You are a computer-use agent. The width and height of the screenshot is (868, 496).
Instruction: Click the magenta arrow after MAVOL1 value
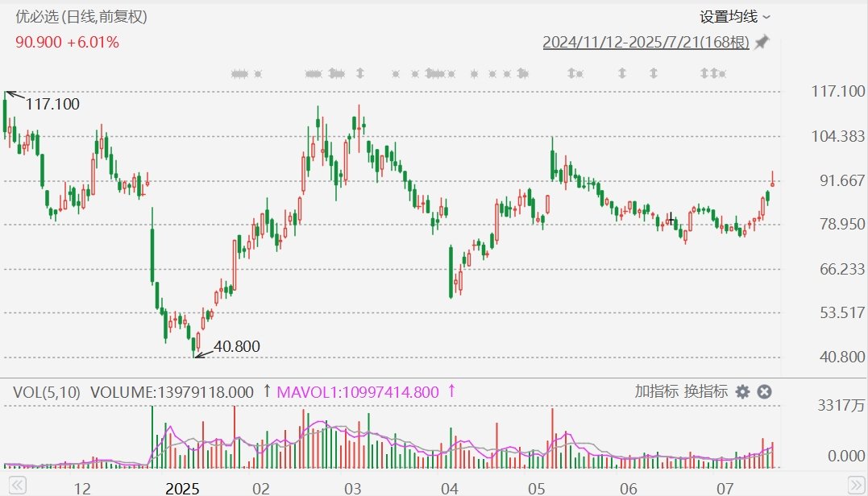coord(451,392)
